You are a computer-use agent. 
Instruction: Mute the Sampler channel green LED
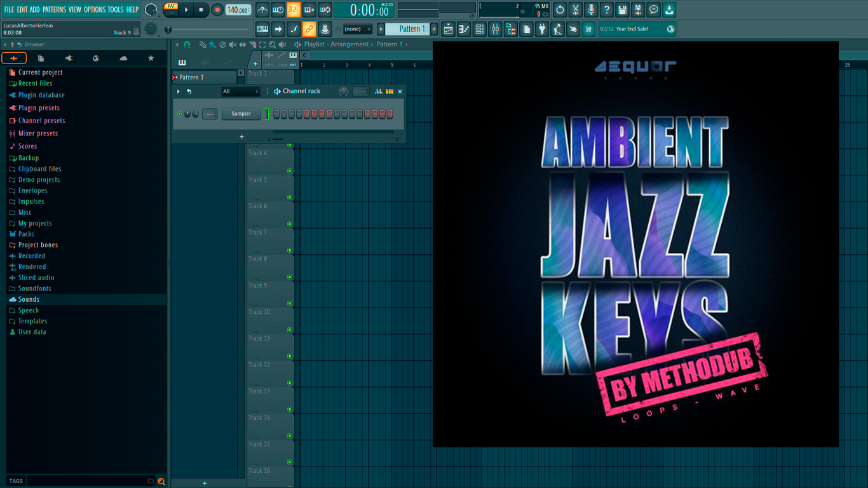(x=179, y=114)
